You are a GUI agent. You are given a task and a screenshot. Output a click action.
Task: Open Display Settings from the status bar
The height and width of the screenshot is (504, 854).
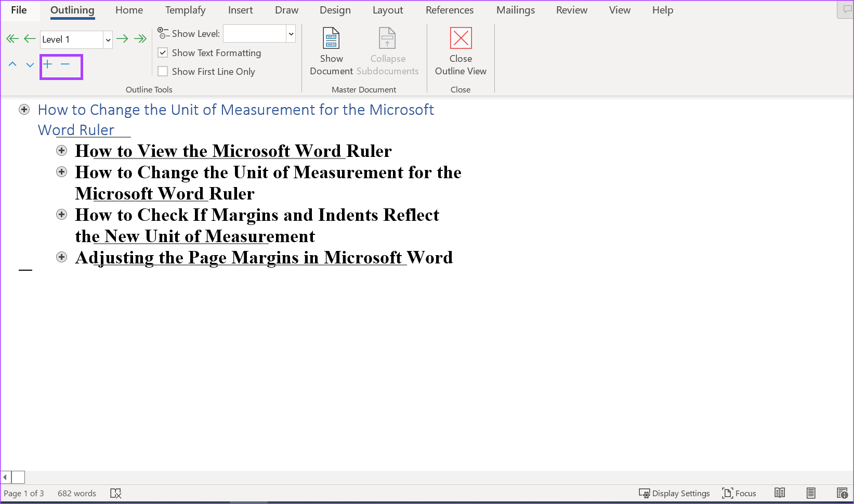click(674, 493)
